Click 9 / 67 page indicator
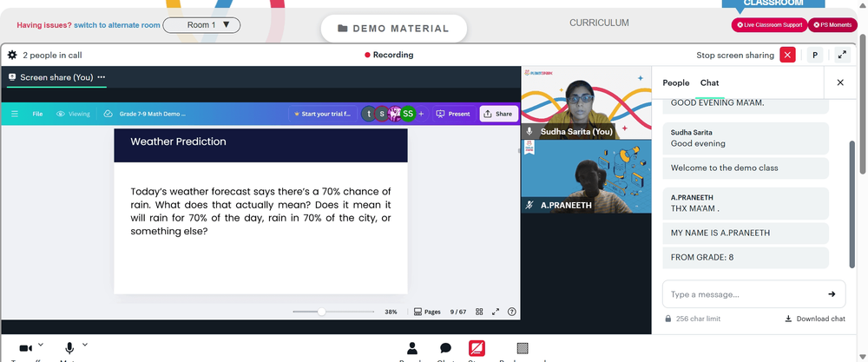 pos(457,312)
